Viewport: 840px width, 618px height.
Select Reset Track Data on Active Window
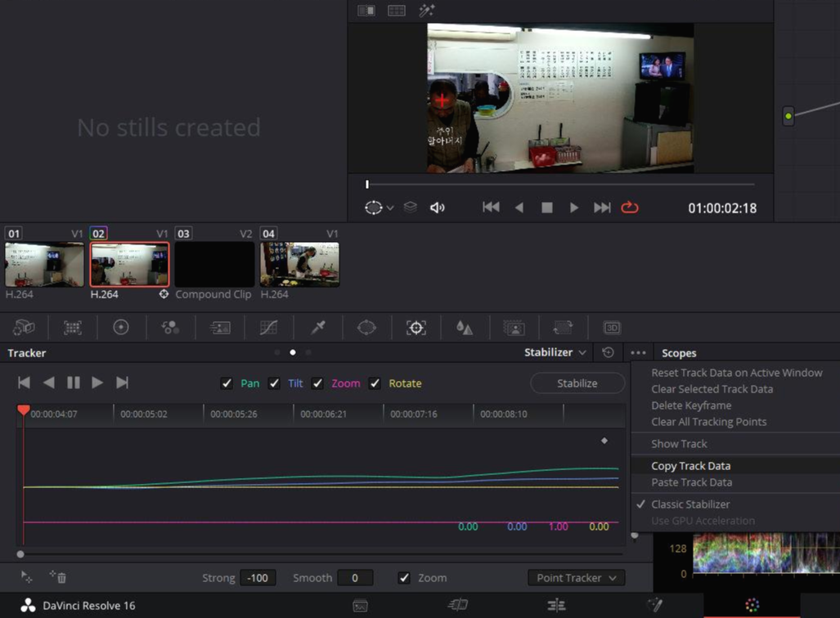[x=737, y=373]
